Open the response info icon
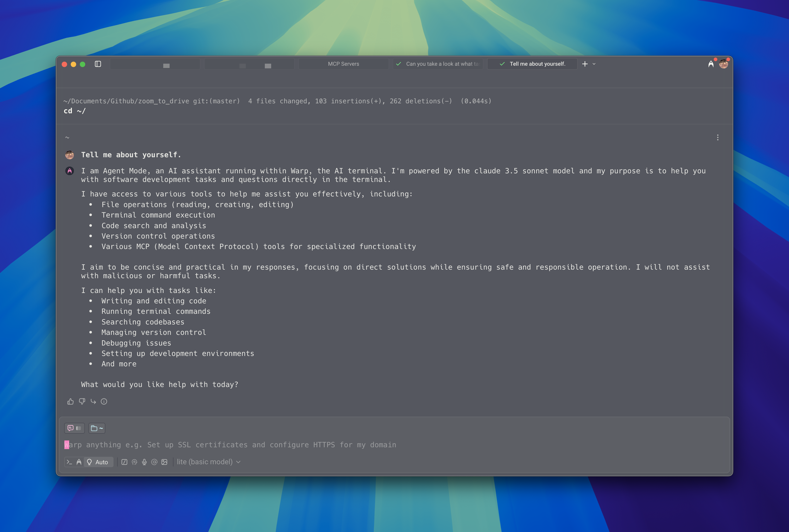Image resolution: width=789 pixels, height=532 pixels. (x=104, y=401)
